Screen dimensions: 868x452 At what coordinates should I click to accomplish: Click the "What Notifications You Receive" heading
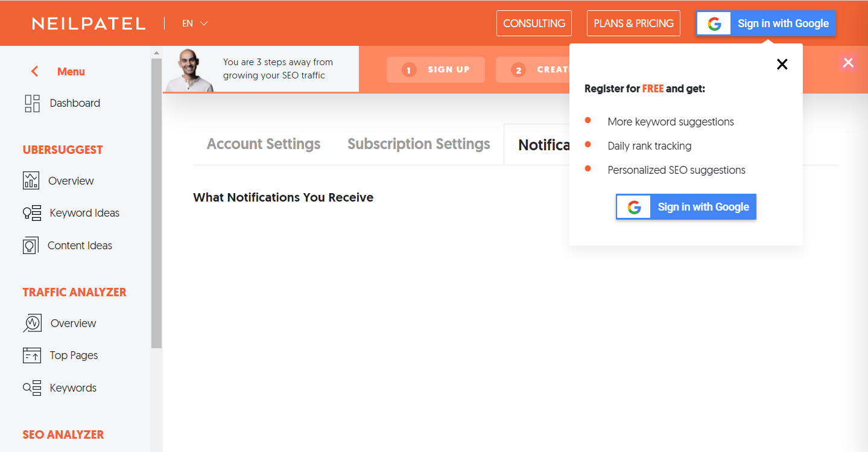[x=284, y=197]
